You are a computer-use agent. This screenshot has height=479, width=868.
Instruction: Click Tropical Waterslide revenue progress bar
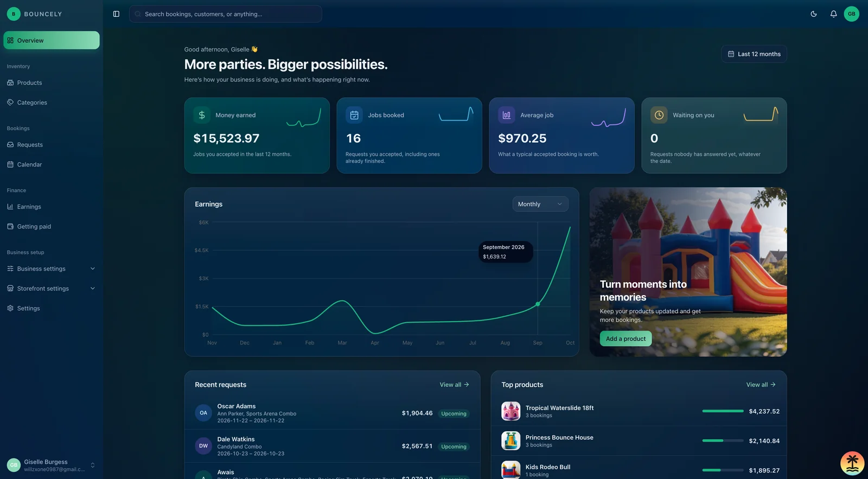click(x=723, y=411)
